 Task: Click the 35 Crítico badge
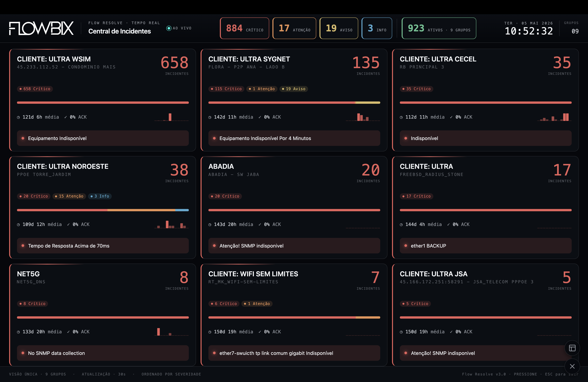click(x=416, y=89)
